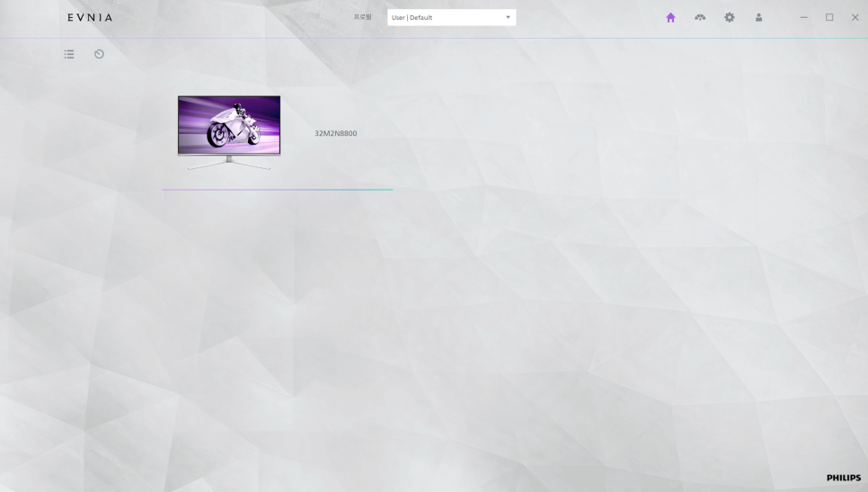The height and width of the screenshot is (492, 868).
Task: Open the settings gear icon
Action: pos(730,18)
